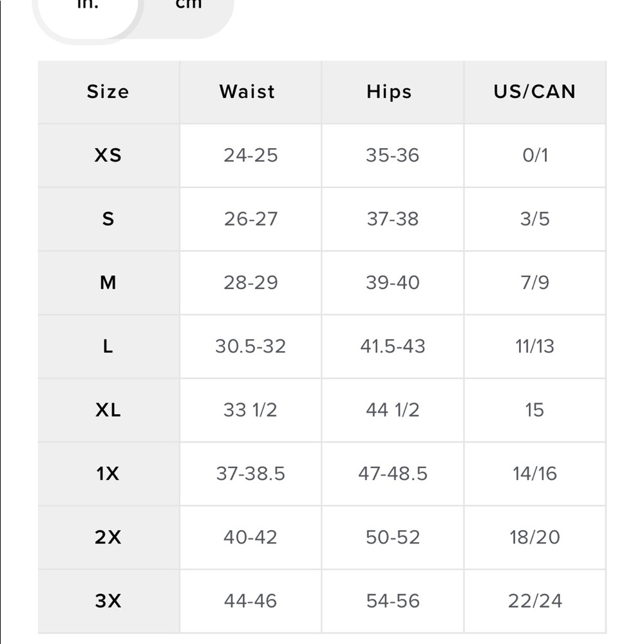Select the M size row label
Image resolution: width=644 pixels, height=644 pixels.
(x=108, y=283)
